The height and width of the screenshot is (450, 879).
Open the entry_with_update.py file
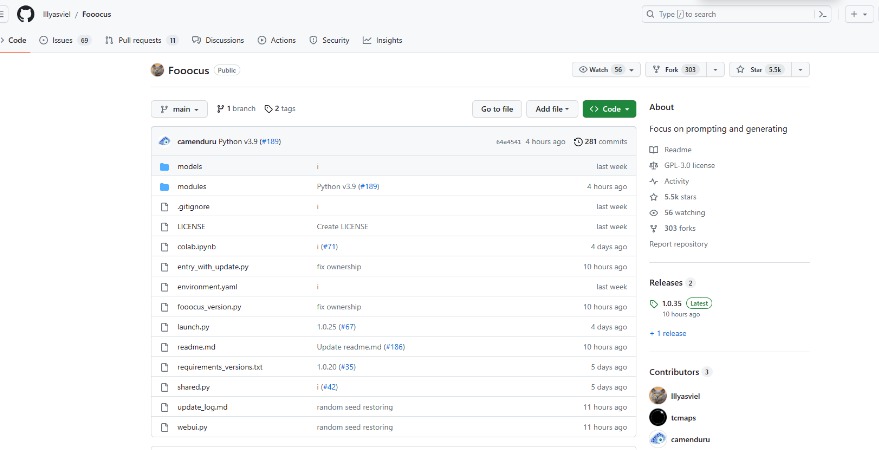[213, 267]
